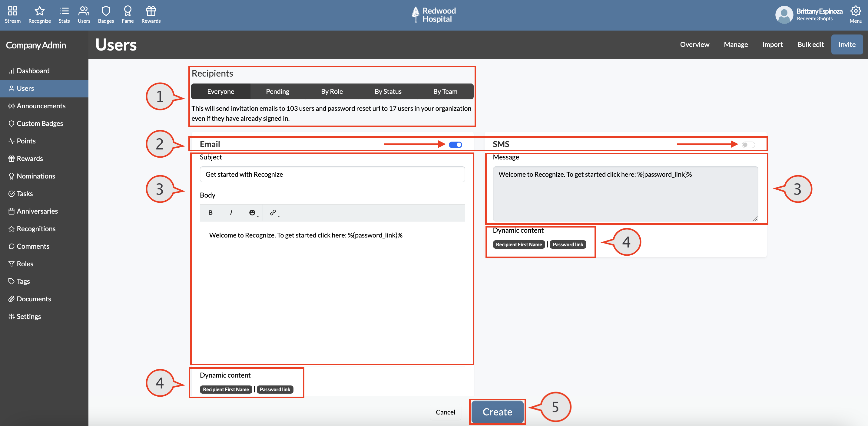
Task: Select the By Status recipients tab
Action: (x=388, y=92)
